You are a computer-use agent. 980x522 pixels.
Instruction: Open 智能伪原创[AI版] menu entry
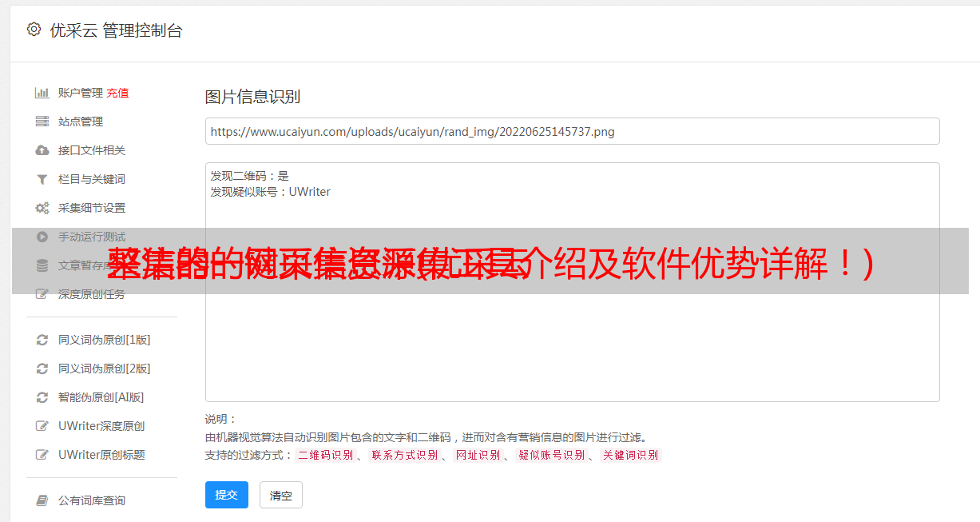101,397
